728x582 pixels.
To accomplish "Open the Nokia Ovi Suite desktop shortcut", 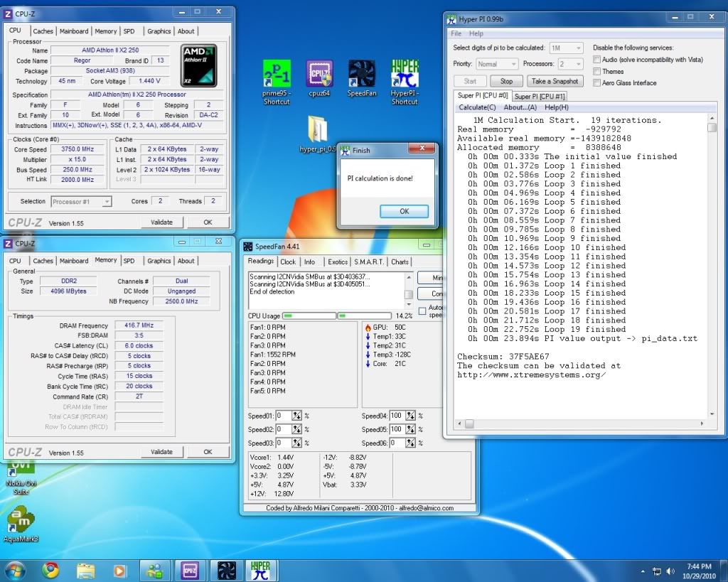I will (21, 478).
